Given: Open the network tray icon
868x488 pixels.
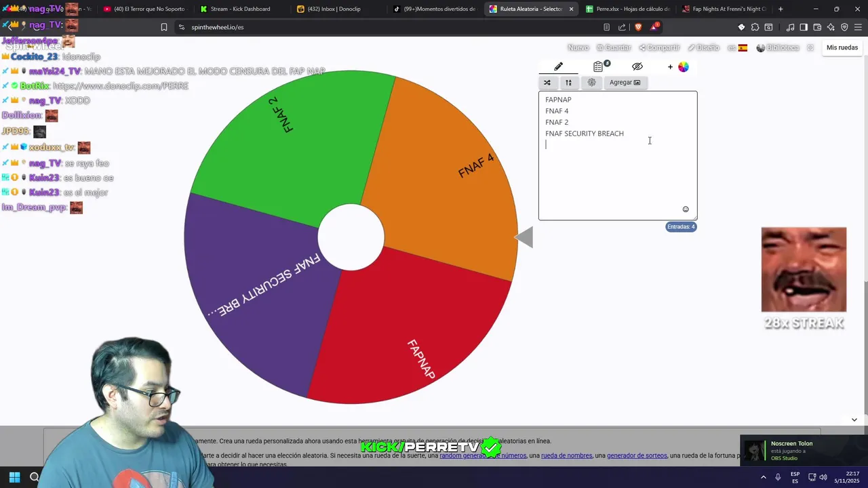Looking at the screenshot, I should [812, 476].
